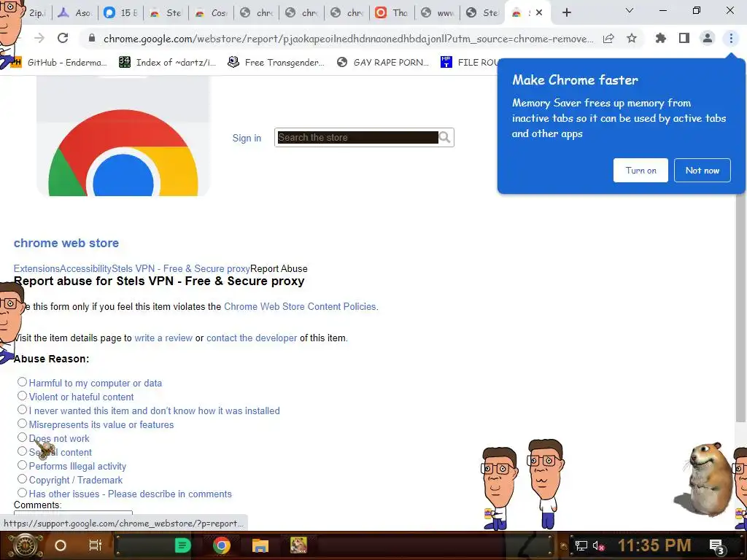Click the 'Sign in' link
This screenshot has height=560, width=747.
pyautogui.click(x=247, y=138)
